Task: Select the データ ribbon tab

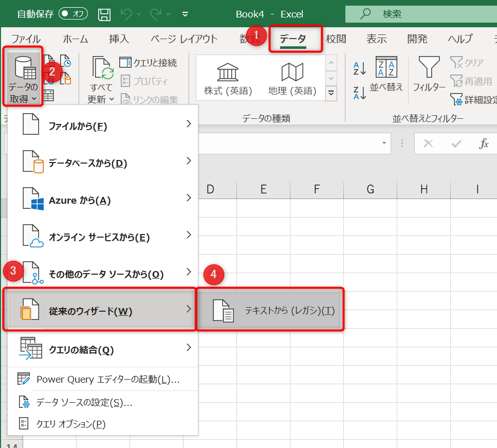Action: pyautogui.click(x=293, y=39)
